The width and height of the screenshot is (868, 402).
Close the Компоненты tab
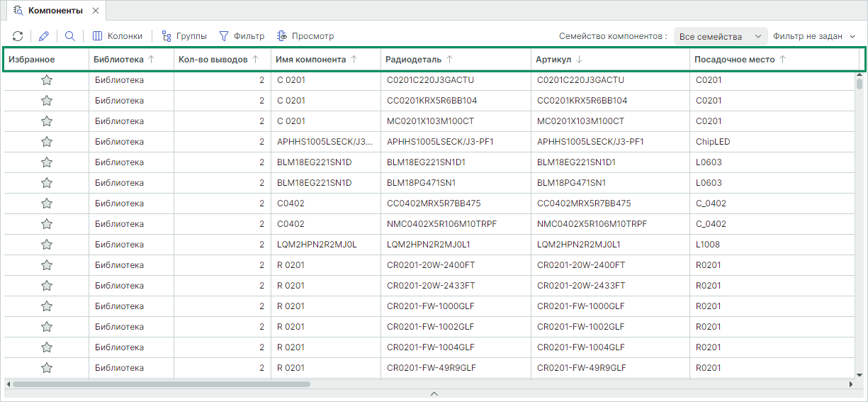click(96, 11)
